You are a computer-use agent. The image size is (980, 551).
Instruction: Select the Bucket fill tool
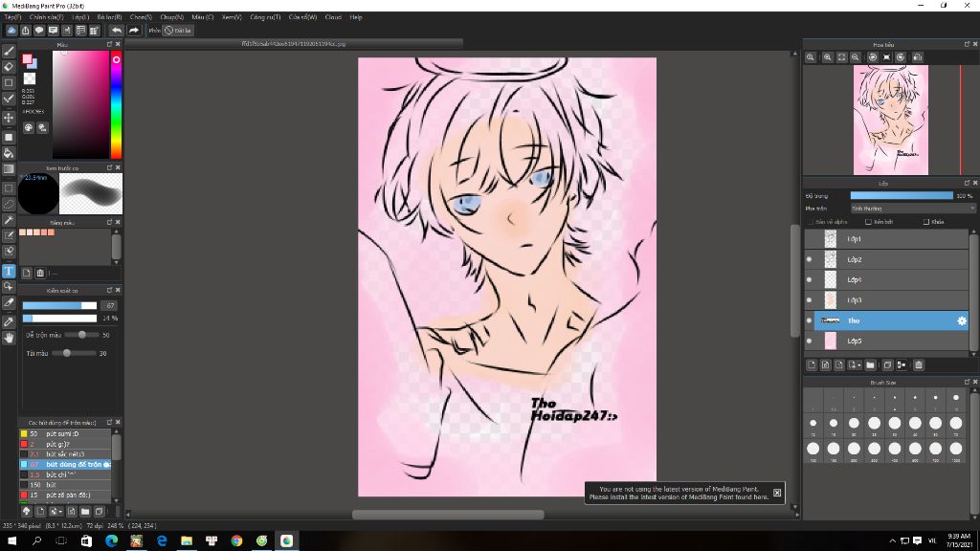(x=9, y=153)
